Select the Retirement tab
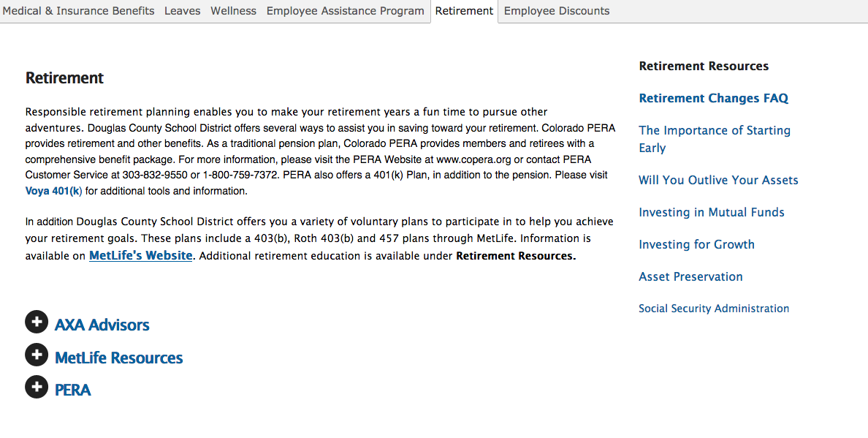The image size is (868, 438). tap(465, 11)
